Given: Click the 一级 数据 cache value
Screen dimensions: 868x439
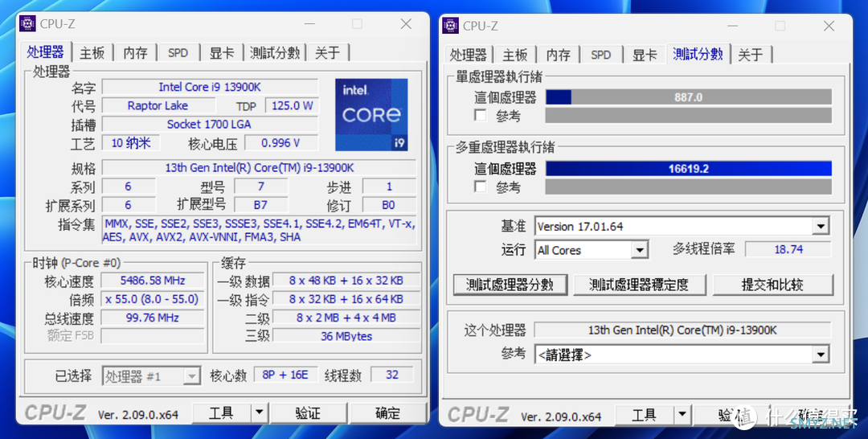Looking at the screenshot, I should [346, 280].
